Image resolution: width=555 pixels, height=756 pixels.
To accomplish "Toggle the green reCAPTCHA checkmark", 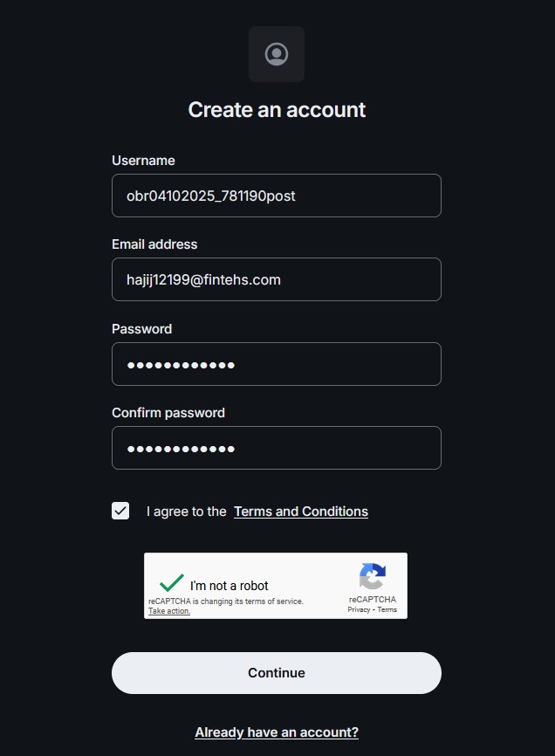I will coord(172,583).
